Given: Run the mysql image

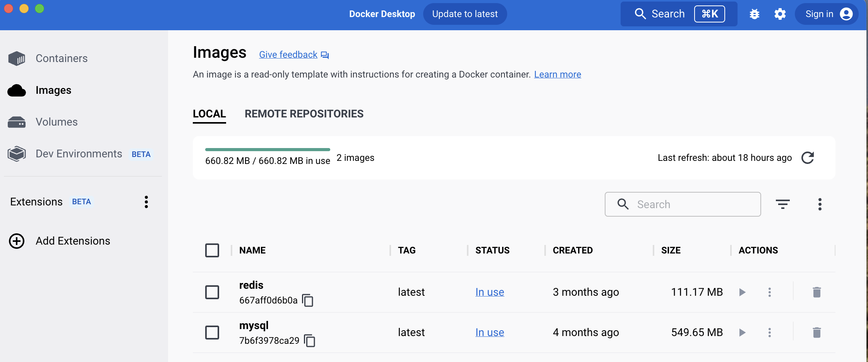Looking at the screenshot, I should (x=742, y=333).
